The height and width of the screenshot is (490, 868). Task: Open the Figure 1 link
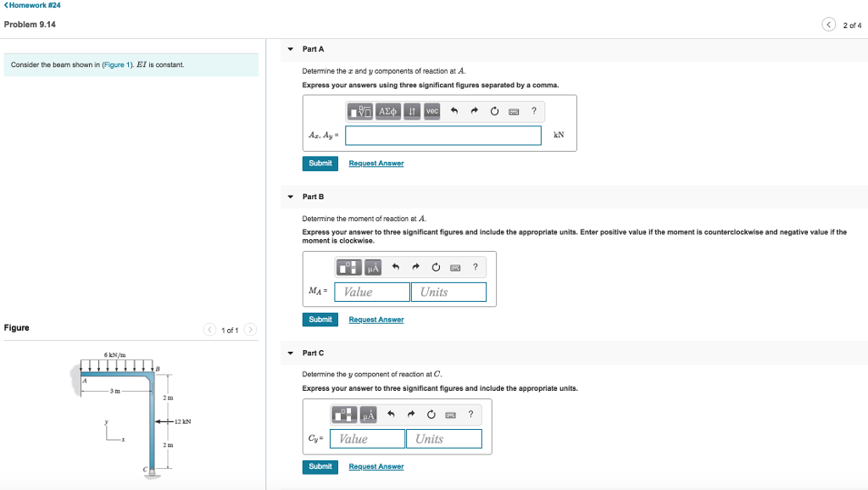click(116, 64)
